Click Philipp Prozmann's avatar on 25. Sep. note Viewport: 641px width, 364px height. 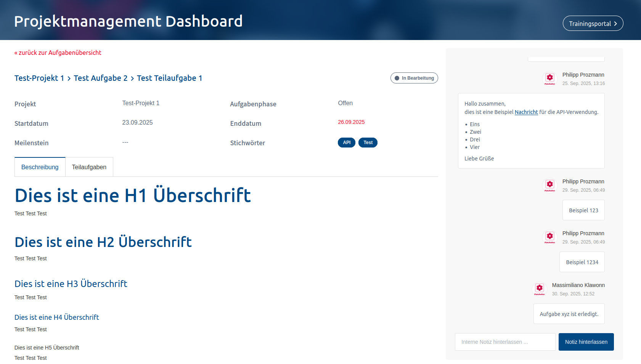click(x=549, y=79)
